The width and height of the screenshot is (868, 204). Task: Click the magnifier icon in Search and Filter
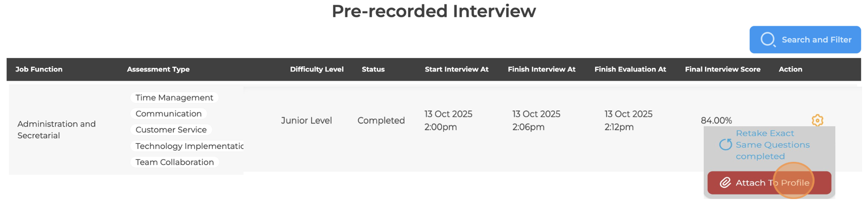[x=768, y=40]
